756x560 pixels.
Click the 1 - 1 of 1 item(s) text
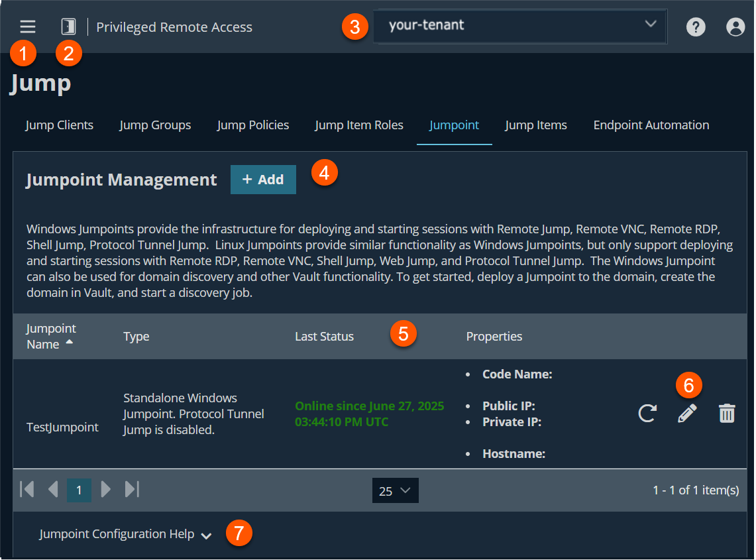pyautogui.click(x=696, y=490)
